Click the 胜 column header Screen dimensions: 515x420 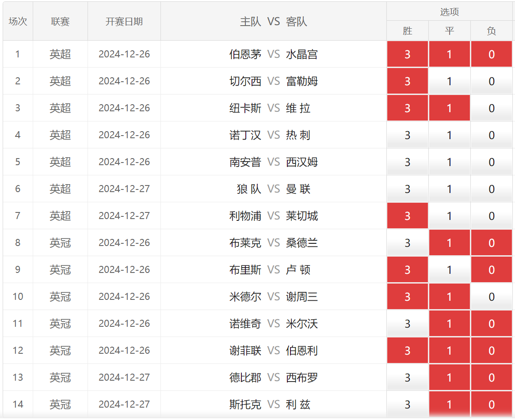407,30
